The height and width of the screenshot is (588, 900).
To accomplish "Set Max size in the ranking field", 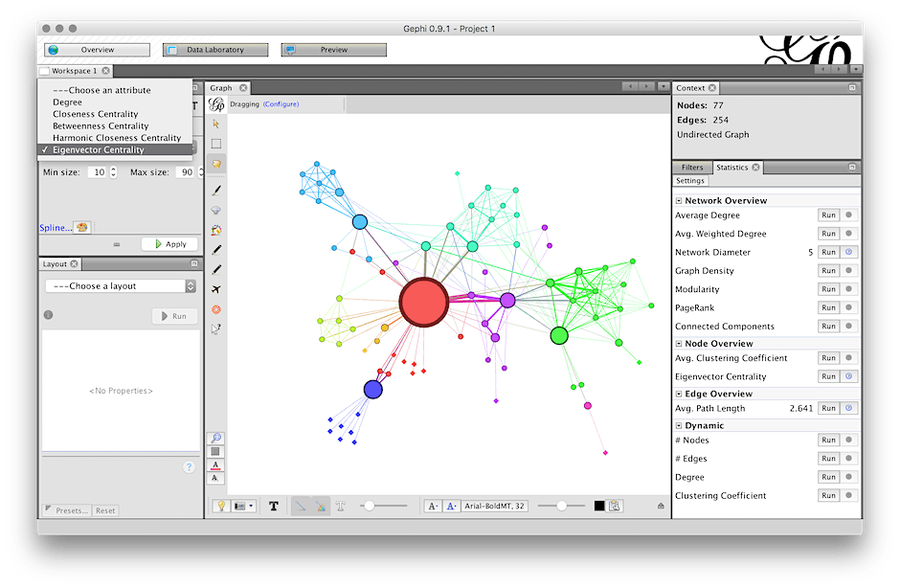I will [184, 171].
